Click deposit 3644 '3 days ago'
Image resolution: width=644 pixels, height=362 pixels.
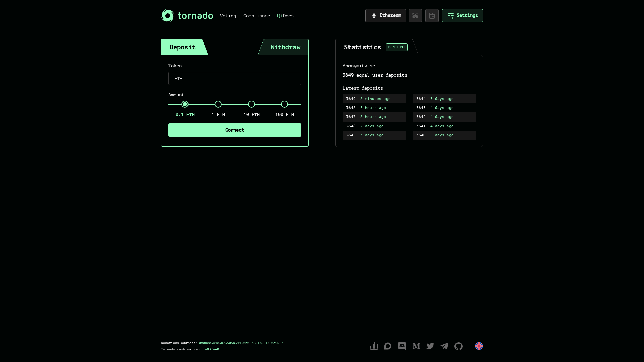pyautogui.click(x=444, y=99)
